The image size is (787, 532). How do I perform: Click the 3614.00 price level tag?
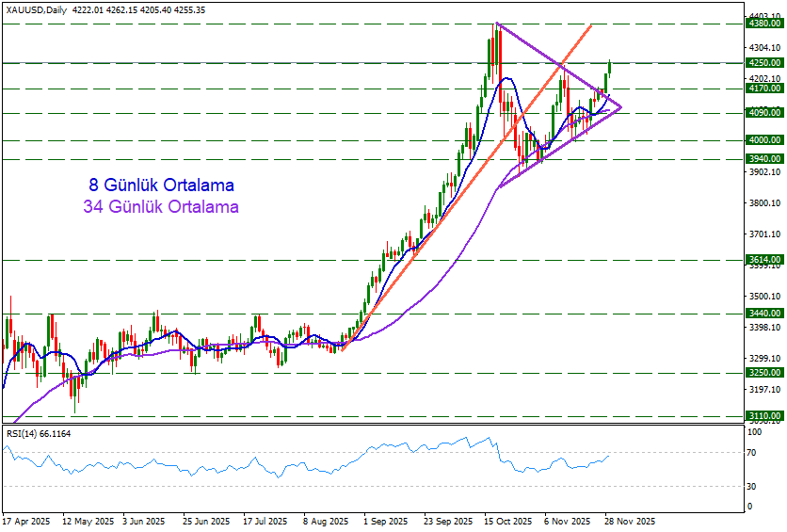coord(763,259)
